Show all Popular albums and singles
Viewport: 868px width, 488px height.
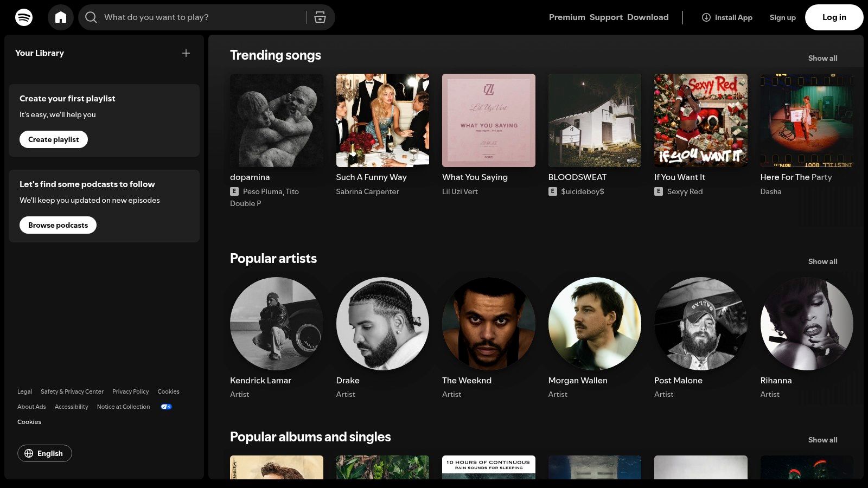[822, 440]
